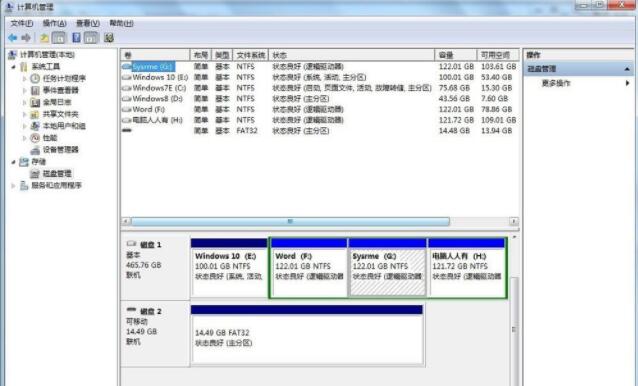Screen dimensions: 638x386
Task: Go back with the blue Back arrow
Action: click(x=13, y=38)
